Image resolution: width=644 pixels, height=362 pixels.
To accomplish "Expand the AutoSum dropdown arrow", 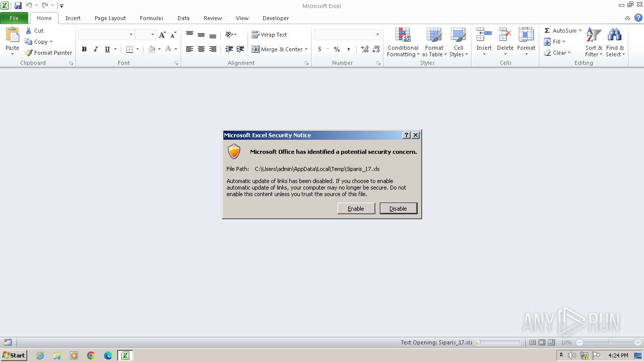I will [x=580, y=31].
